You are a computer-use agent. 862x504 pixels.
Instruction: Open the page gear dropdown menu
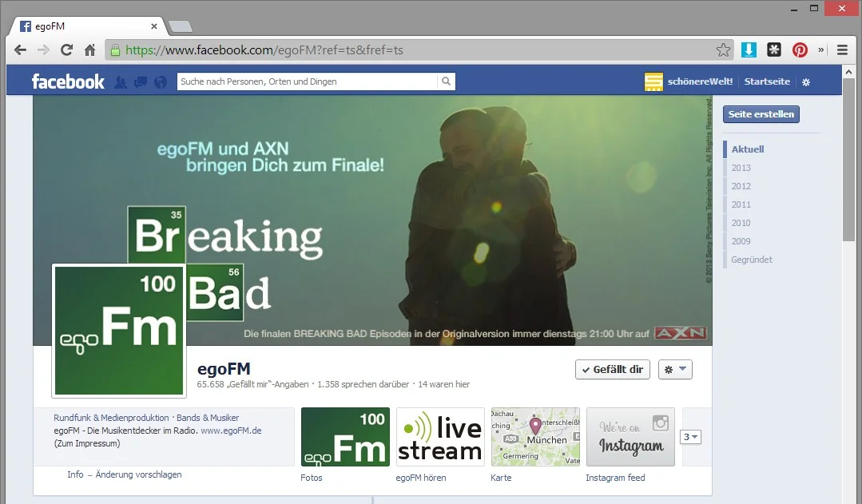pos(675,369)
